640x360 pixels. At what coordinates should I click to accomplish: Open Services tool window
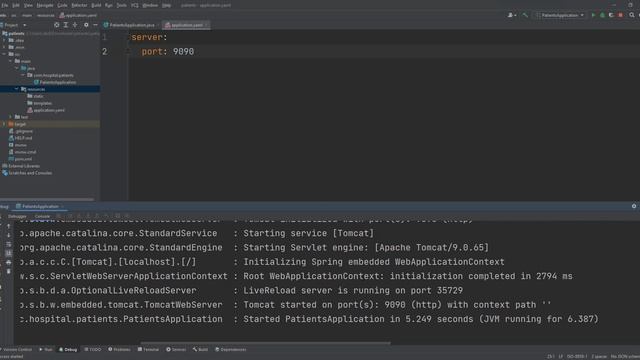coord(176,349)
